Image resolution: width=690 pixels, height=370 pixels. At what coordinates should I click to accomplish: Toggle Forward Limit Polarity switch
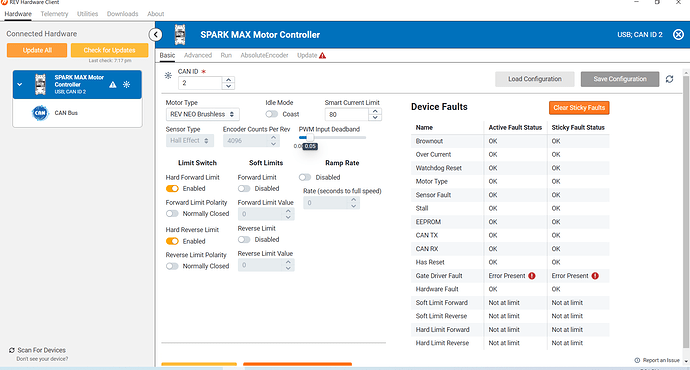click(172, 214)
